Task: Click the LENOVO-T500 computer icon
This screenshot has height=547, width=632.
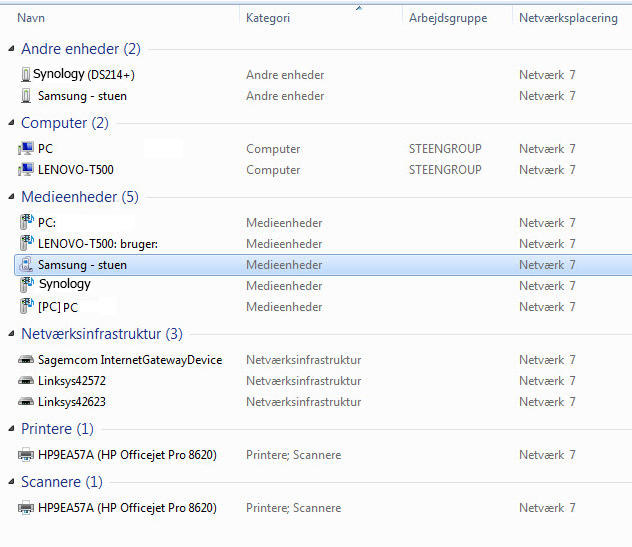Action: click(x=26, y=170)
